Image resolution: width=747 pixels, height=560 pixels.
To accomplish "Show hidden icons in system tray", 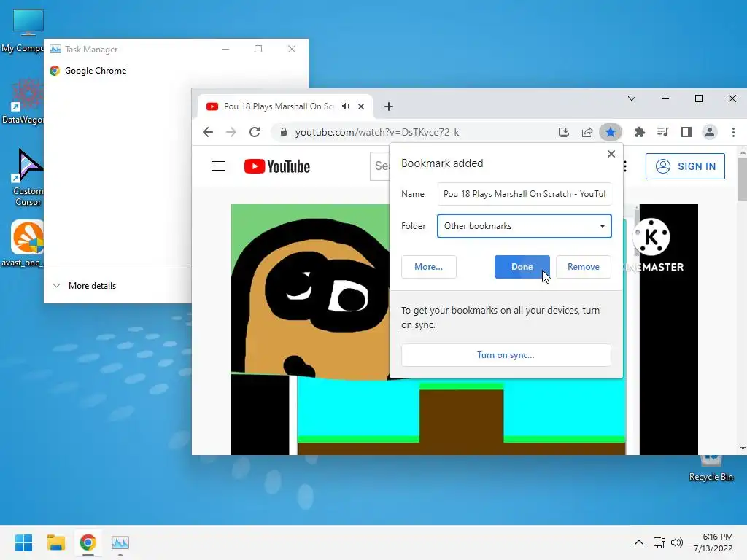I will [x=639, y=542].
